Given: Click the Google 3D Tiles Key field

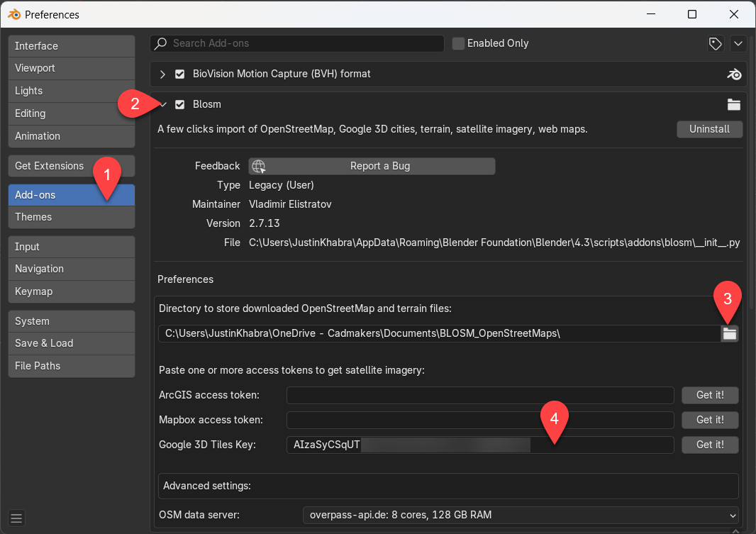Looking at the screenshot, I should click(480, 445).
